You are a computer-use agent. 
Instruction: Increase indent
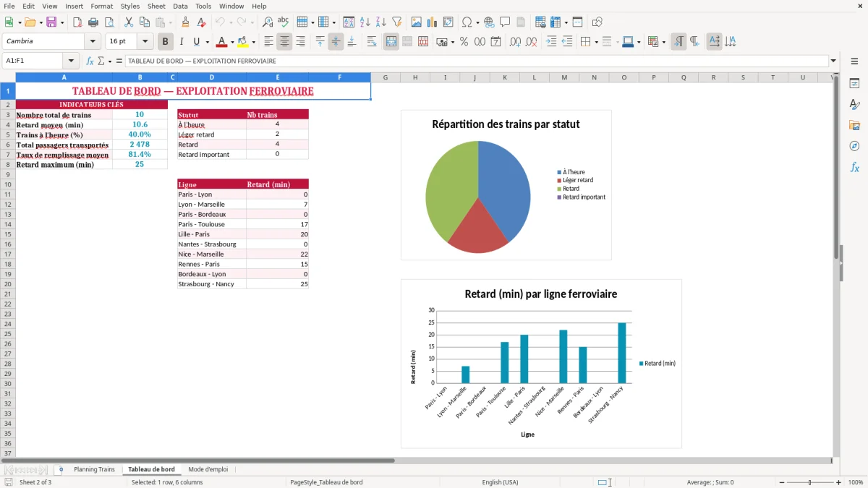pos(551,42)
